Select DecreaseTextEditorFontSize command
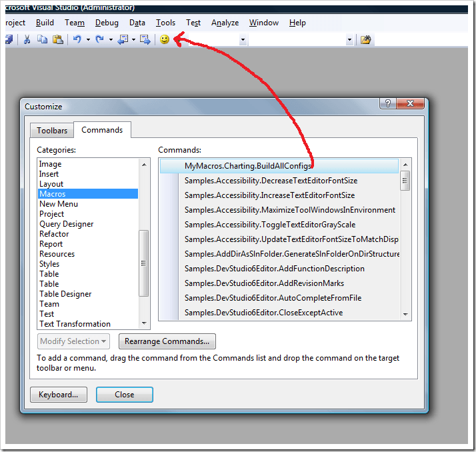Viewport: 476px width, 452px height. 279,181
